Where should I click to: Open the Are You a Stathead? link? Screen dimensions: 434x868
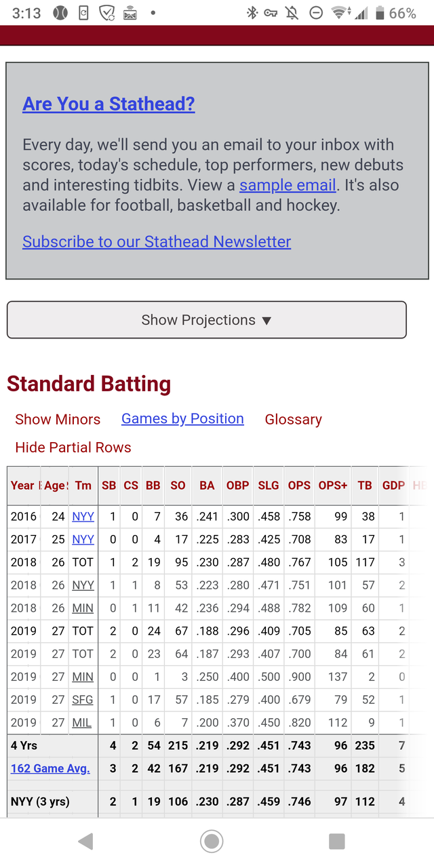108,104
